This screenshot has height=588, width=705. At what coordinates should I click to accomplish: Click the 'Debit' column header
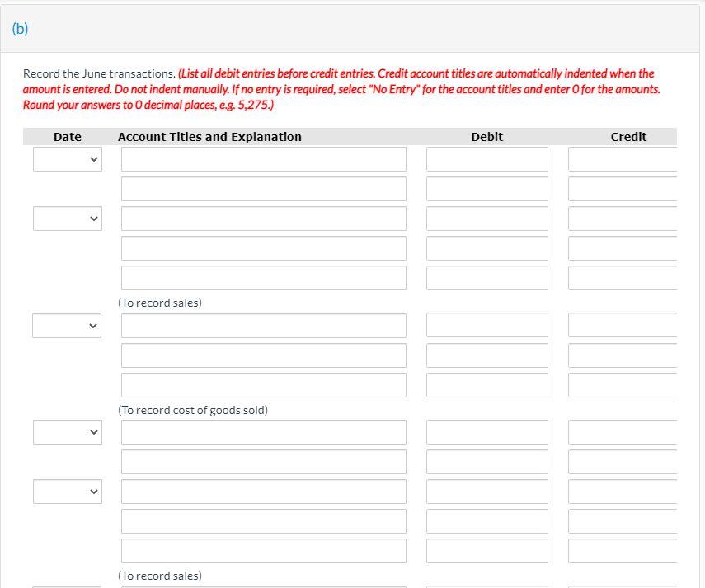(x=487, y=137)
